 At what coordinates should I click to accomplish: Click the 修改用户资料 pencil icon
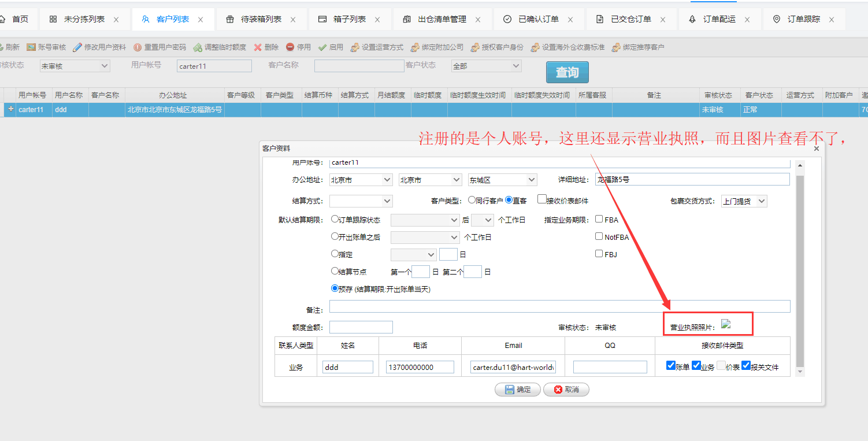click(77, 47)
